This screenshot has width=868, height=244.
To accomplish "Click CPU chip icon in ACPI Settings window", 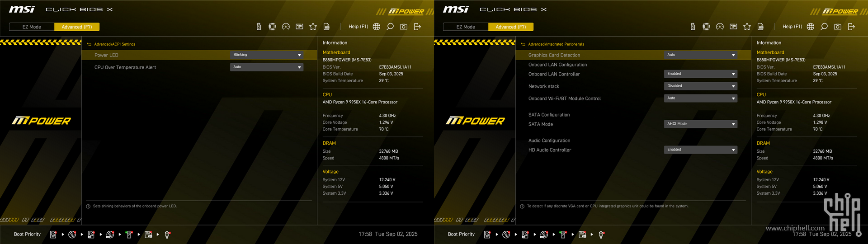I will 272,27.
